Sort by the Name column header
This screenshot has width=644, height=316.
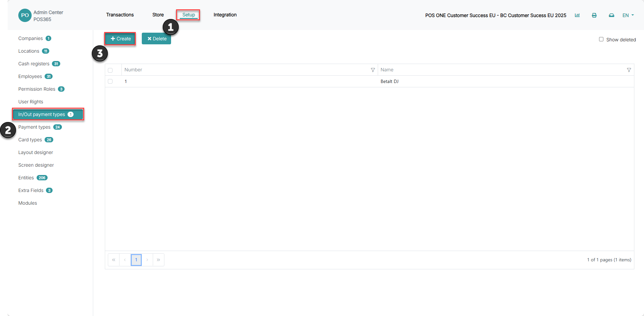[x=387, y=70]
